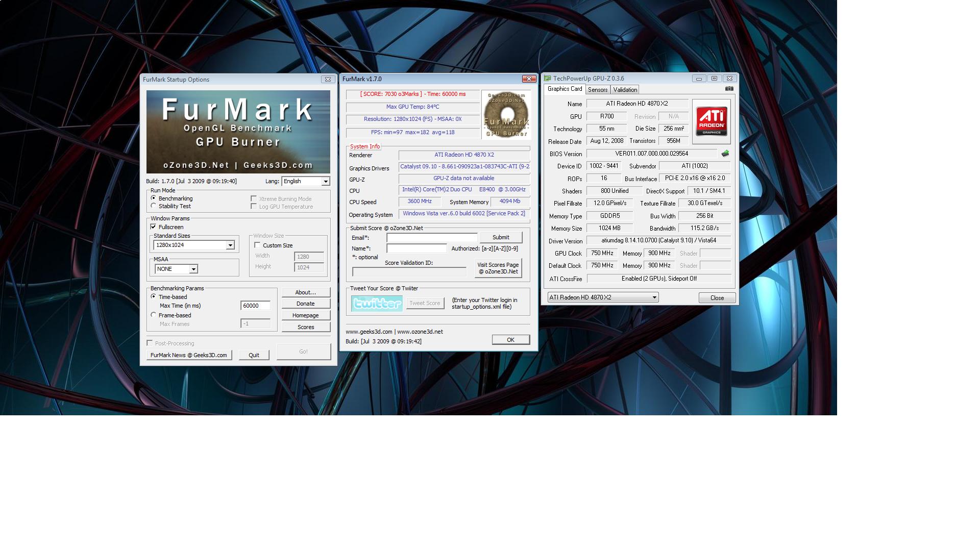
Task: Click the Twitter logo image
Action: (377, 304)
